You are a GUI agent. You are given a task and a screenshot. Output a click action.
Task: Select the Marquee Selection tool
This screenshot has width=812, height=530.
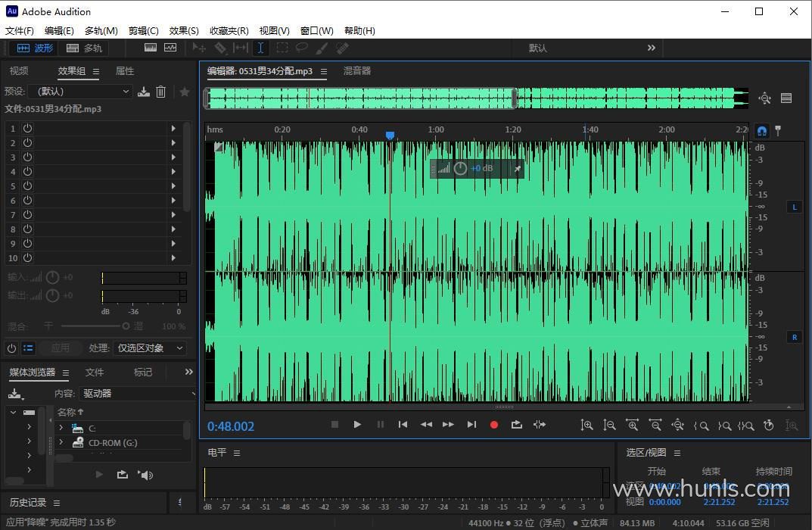coord(282,48)
